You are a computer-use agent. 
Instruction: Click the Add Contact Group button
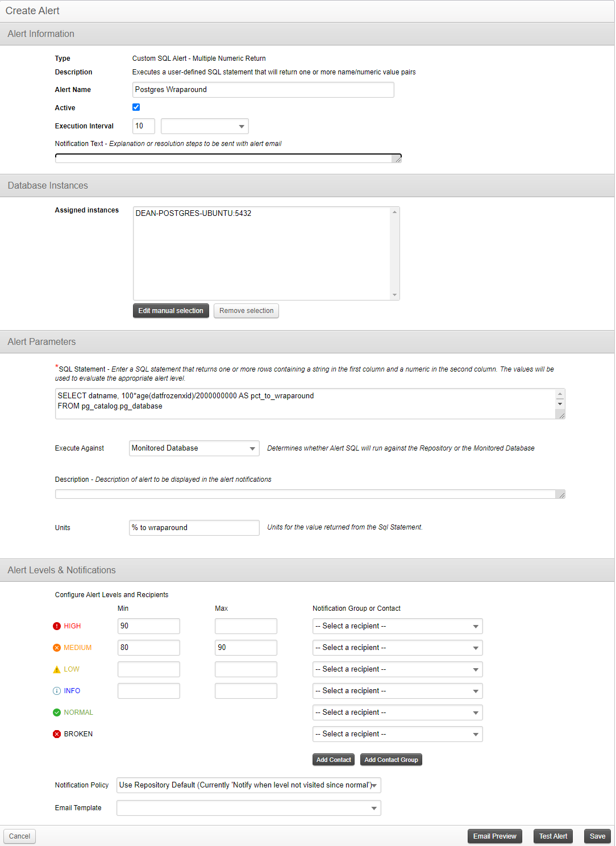[x=391, y=760]
